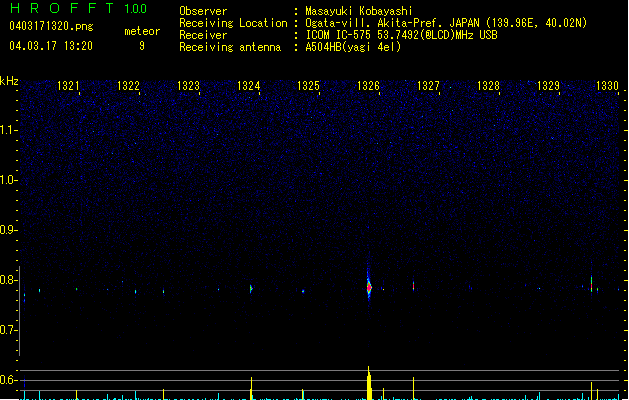Click the strong meteor echo near 1326

click(369, 287)
